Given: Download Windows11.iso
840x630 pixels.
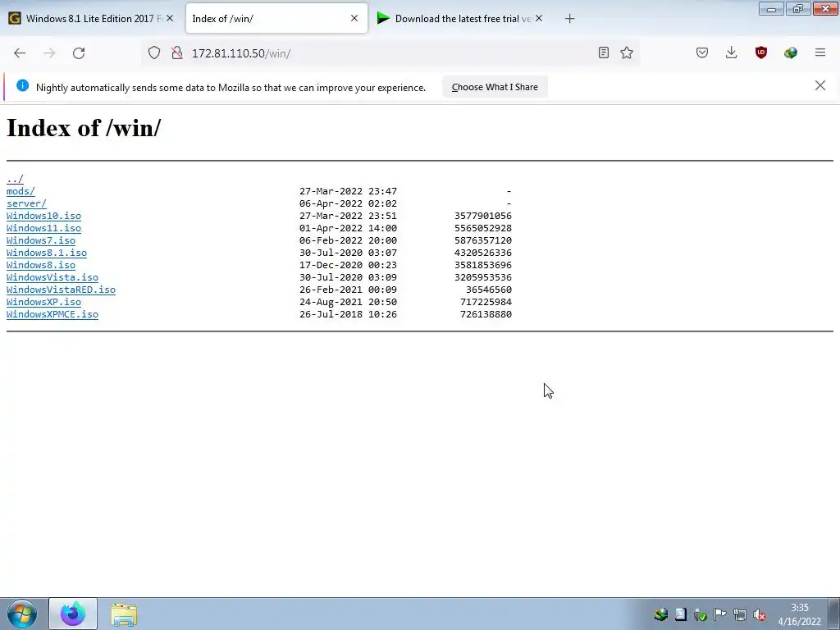Looking at the screenshot, I should [44, 228].
